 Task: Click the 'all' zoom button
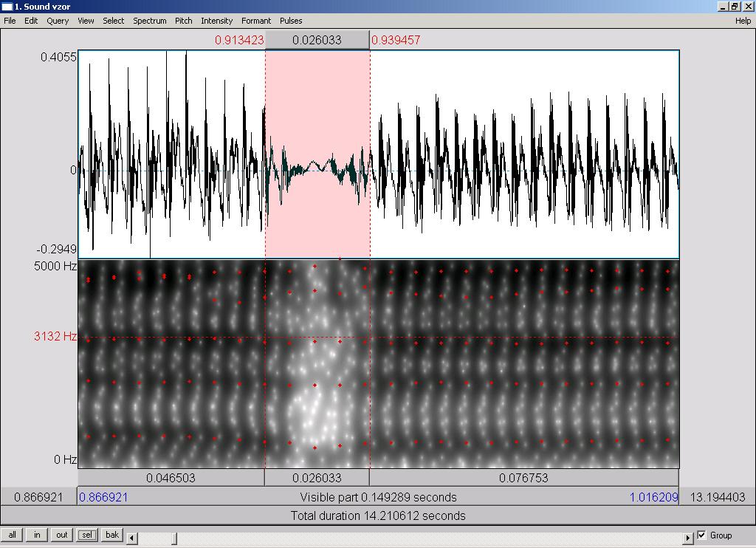pos(12,535)
